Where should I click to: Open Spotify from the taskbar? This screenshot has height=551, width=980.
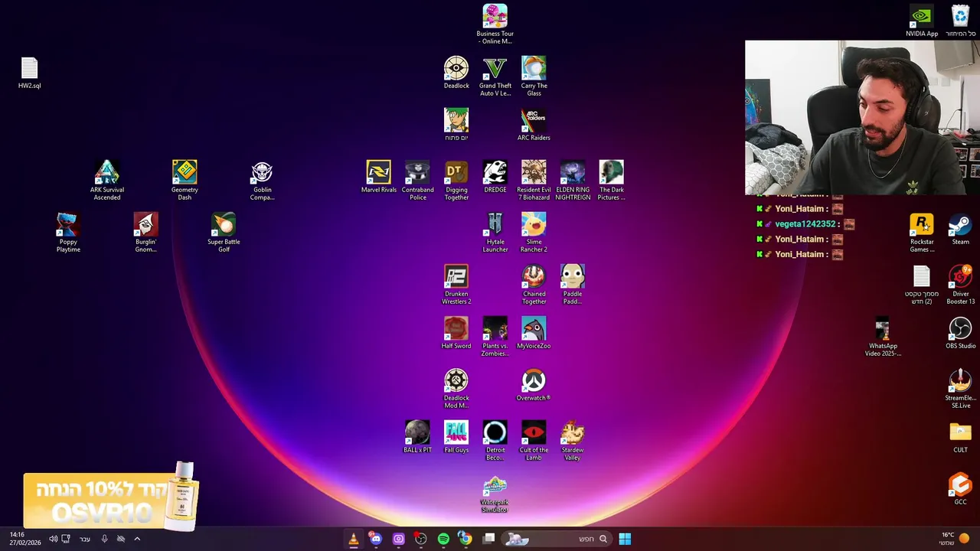[443, 539]
